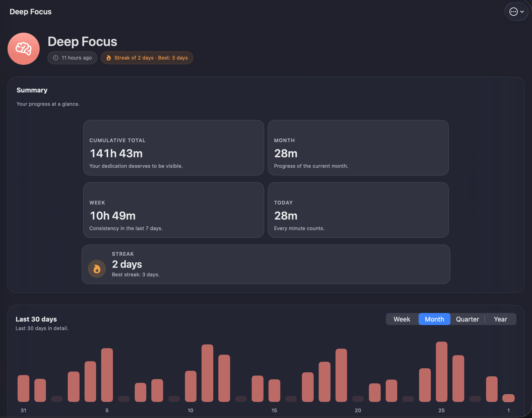Click the tallest bar on day 25

point(442,372)
